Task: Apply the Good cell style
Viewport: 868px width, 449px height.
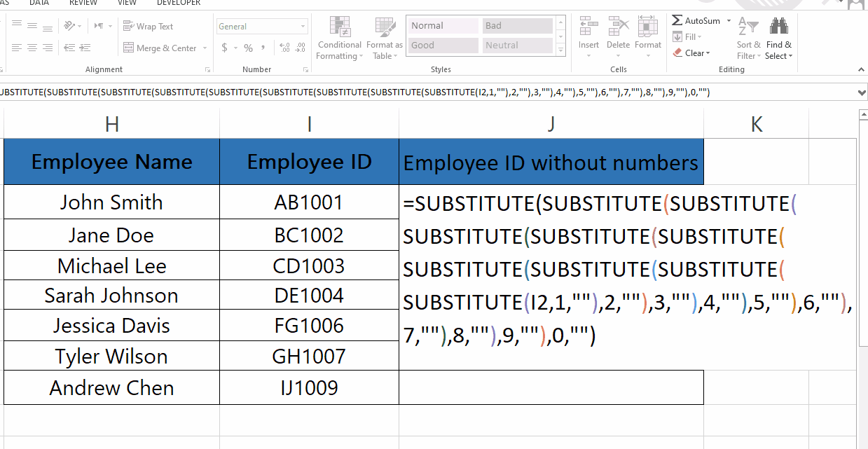Action: [442, 45]
